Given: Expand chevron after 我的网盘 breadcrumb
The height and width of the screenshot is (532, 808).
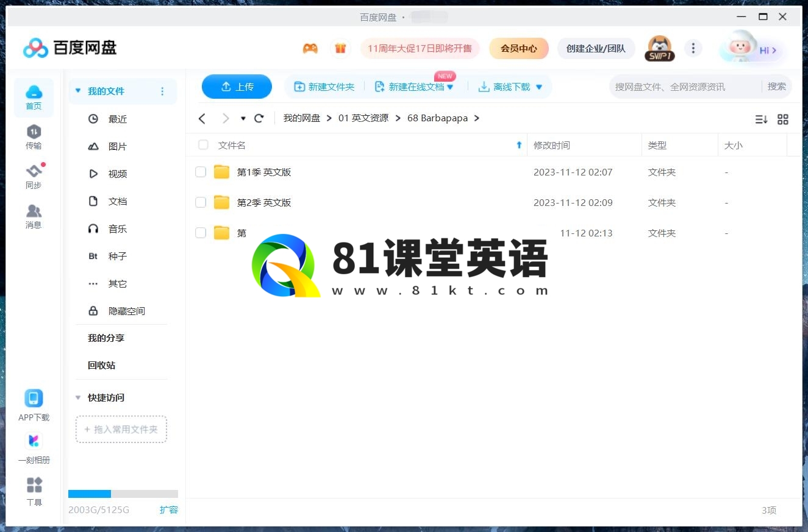Looking at the screenshot, I should tap(329, 118).
